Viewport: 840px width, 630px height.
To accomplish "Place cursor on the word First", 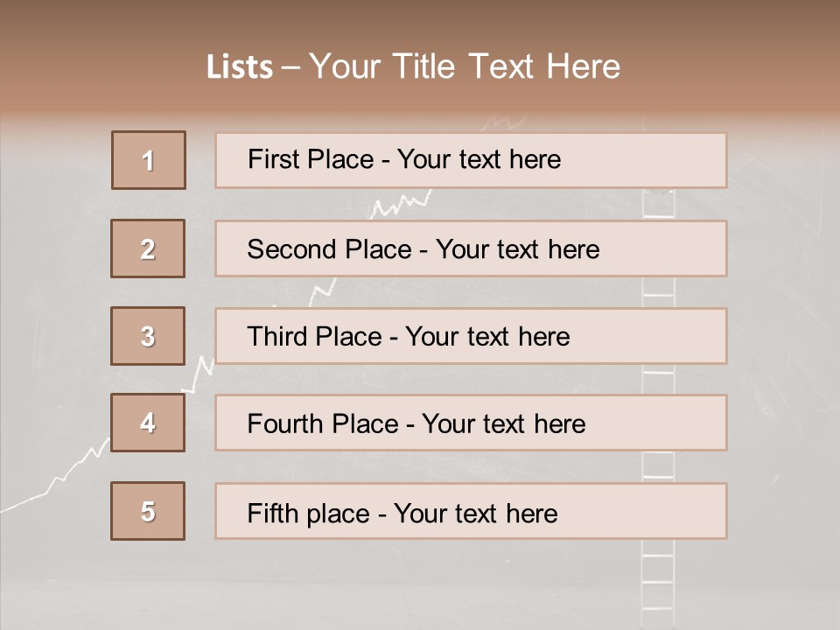I will coord(273,159).
